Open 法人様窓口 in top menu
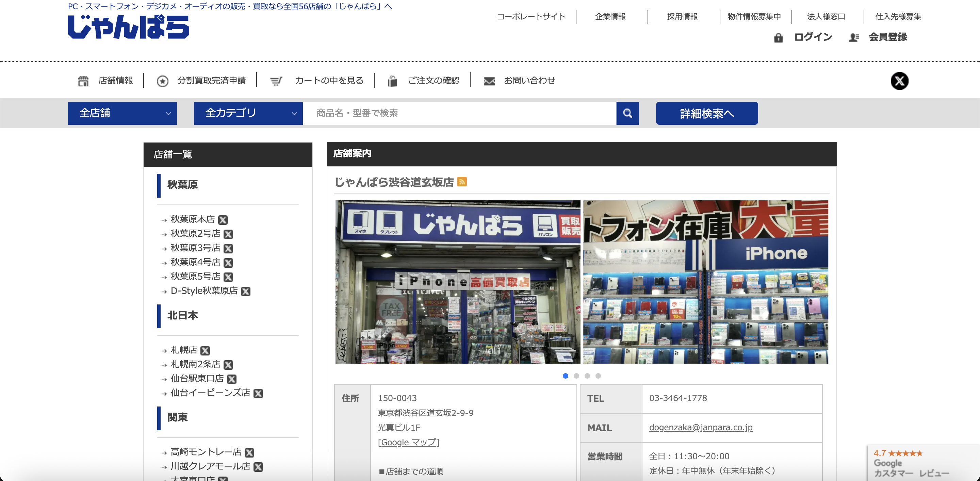980x481 pixels. point(826,16)
